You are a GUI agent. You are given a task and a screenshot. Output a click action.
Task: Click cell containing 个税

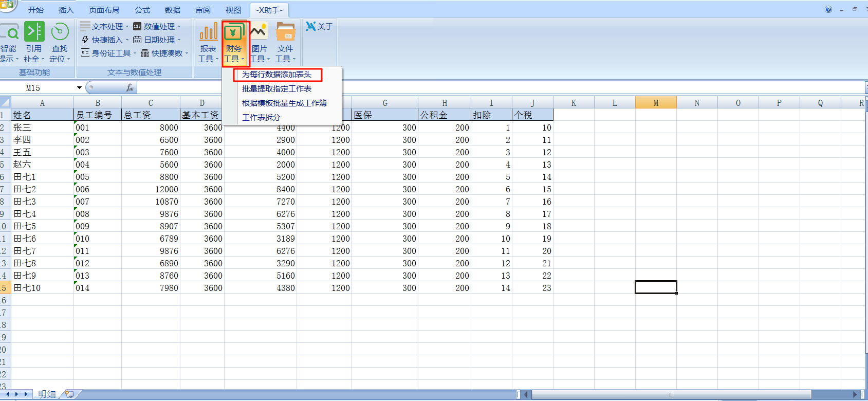pyautogui.click(x=532, y=115)
